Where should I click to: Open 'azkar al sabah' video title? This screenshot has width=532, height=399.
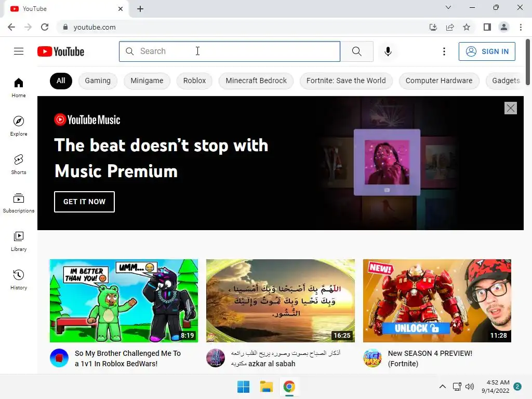pos(286,358)
